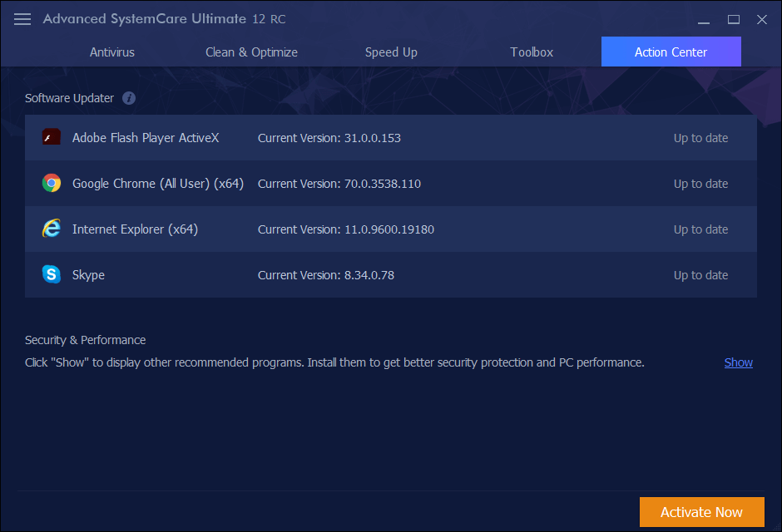Click Up to date status for Skype

[700, 275]
